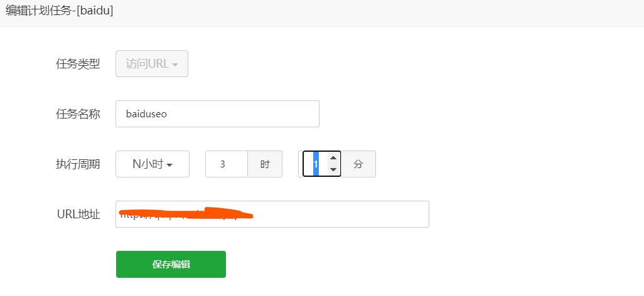Open the 访问URL task type dropdown
The width and height of the screenshot is (644, 296).
[151, 64]
